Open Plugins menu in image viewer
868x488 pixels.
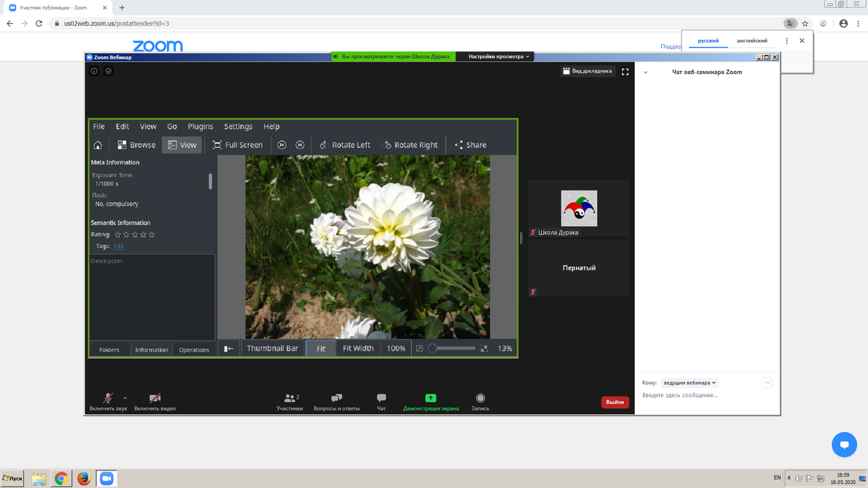(200, 127)
